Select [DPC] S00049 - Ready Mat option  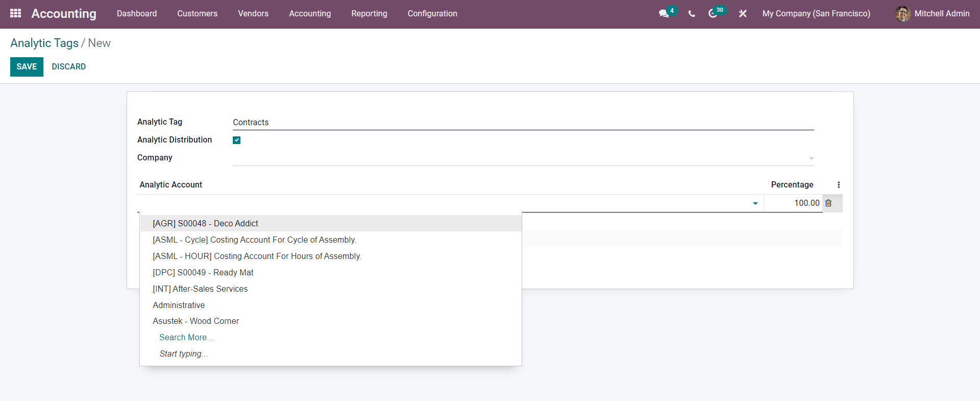click(331, 273)
